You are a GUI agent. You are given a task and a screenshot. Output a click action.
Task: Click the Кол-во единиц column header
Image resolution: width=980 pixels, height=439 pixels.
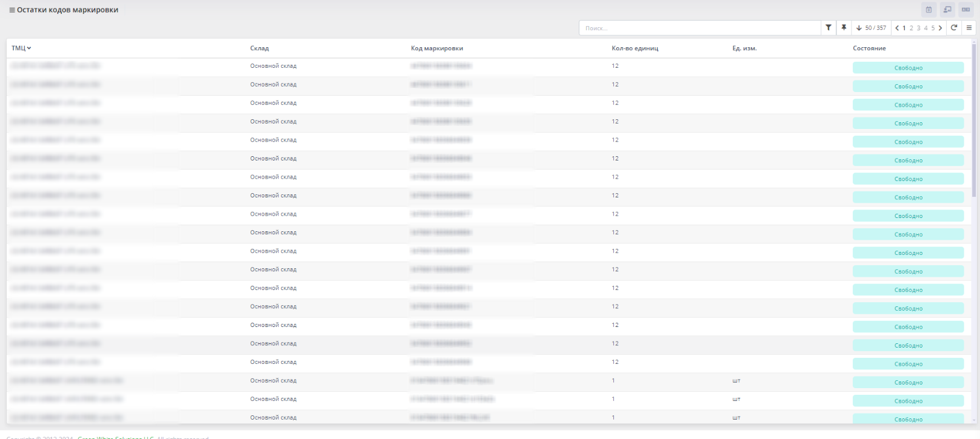[635, 48]
